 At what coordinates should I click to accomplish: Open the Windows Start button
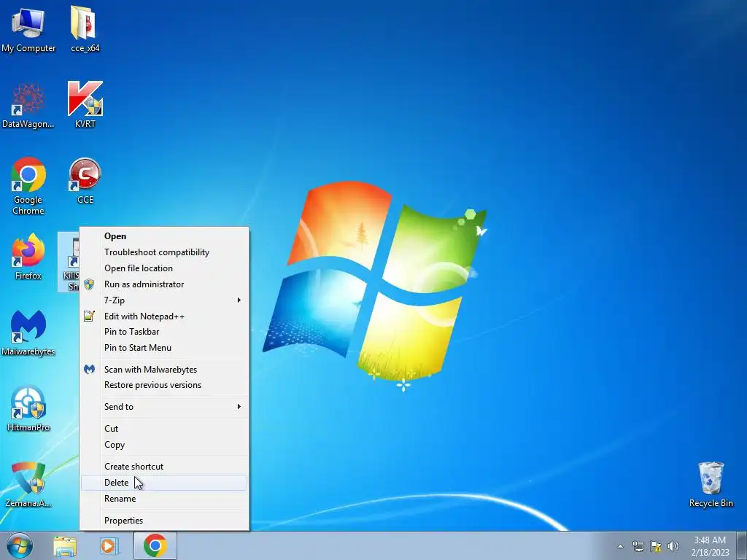click(20, 545)
